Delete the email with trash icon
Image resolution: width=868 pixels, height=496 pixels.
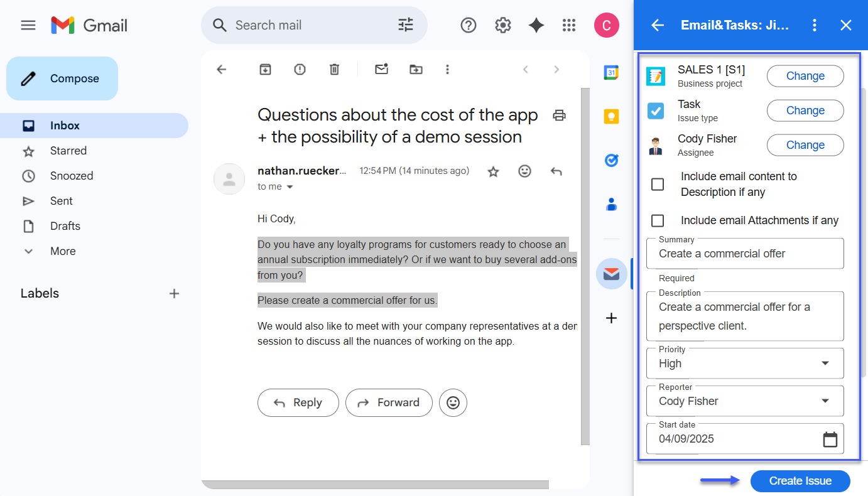coord(335,70)
